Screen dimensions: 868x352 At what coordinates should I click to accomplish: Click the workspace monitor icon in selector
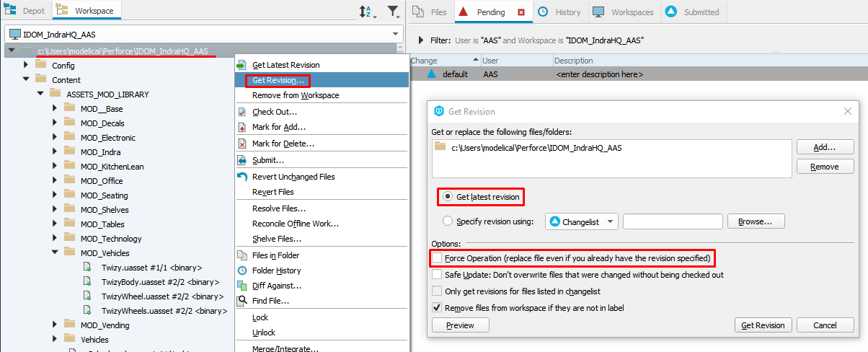click(14, 34)
